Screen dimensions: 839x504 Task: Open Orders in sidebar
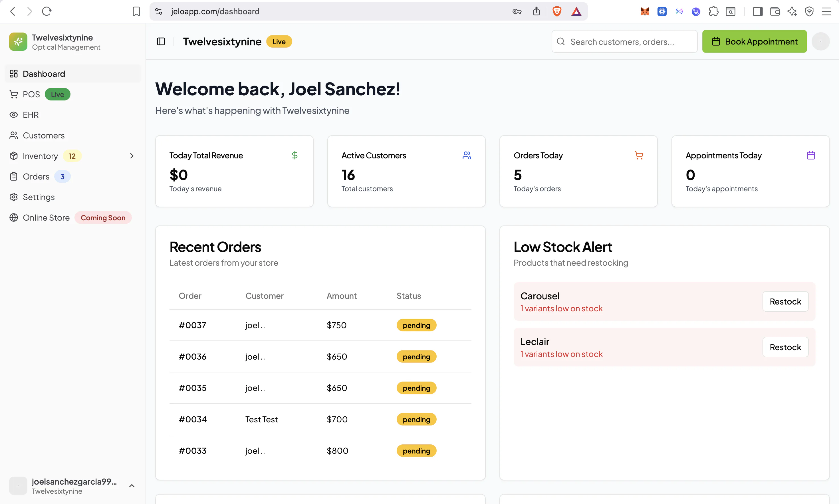(x=73, y=177)
